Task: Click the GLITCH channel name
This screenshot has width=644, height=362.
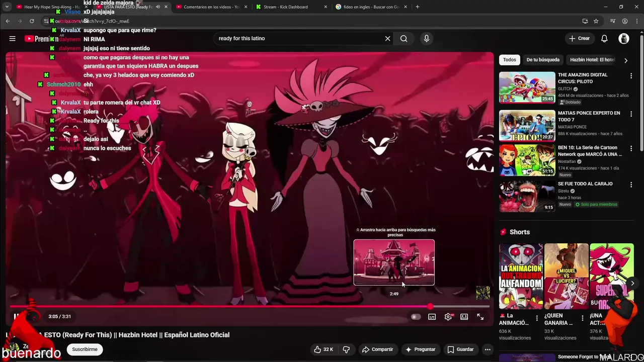Action: click(565, 89)
